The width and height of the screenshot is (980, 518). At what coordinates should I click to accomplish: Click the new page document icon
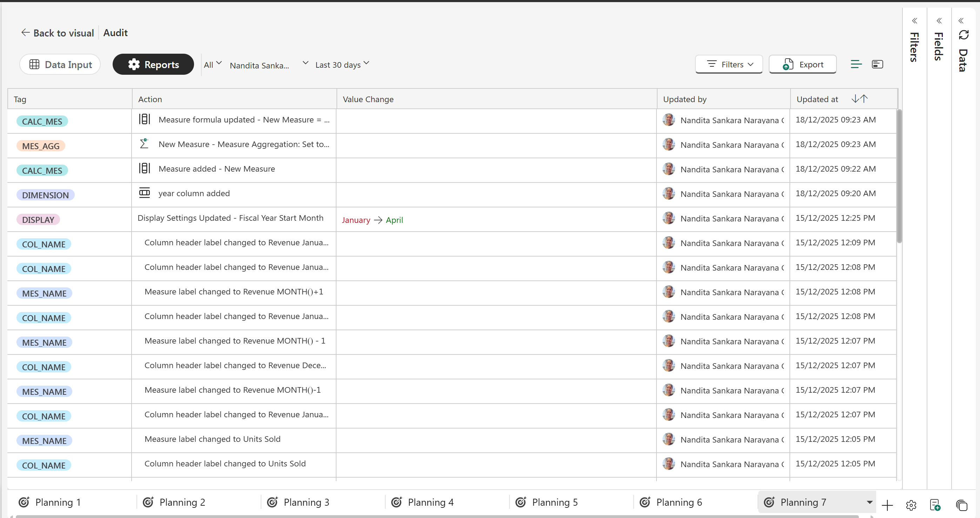(935, 505)
